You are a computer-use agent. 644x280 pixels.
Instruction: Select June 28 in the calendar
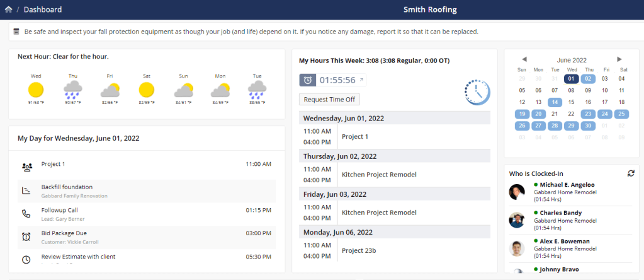click(555, 126)
